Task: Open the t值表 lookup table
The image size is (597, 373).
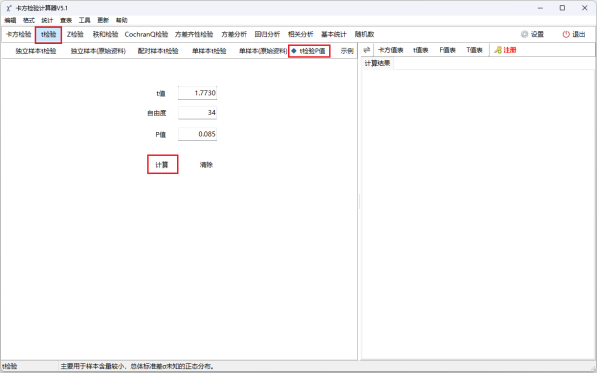Action: point(421,50)
